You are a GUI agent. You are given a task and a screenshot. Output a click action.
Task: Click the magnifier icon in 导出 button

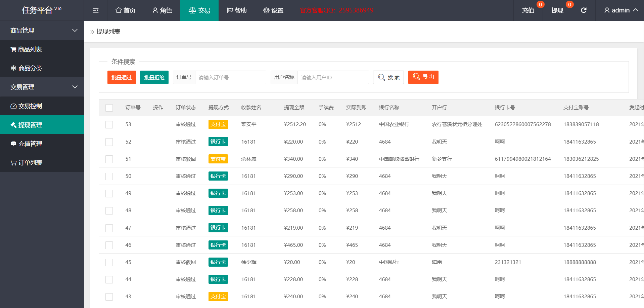pos(416,76)
